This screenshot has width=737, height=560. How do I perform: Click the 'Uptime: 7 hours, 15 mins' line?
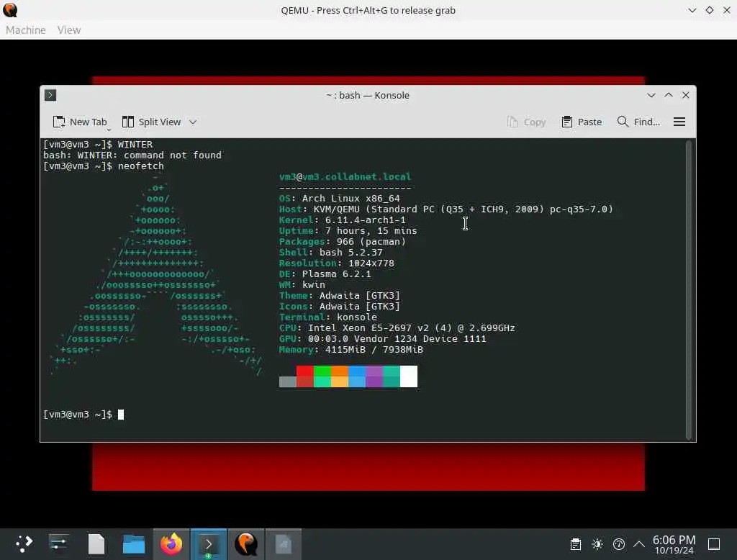point(348,231)
